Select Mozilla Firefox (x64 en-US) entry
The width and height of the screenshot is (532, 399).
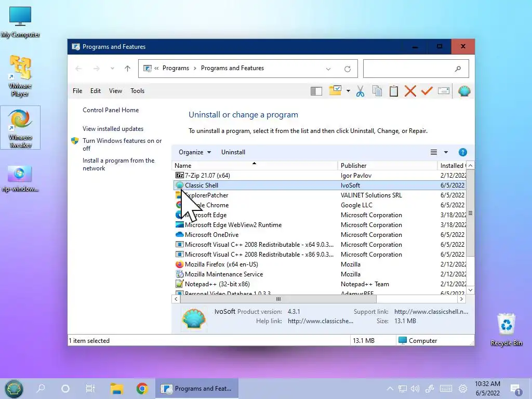point(319,264)
